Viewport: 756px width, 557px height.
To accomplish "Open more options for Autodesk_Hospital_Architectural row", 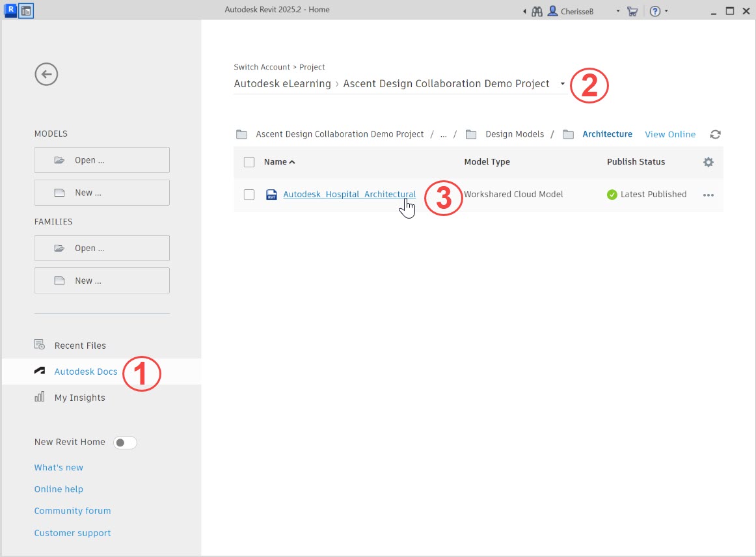I will click(709, 195).
